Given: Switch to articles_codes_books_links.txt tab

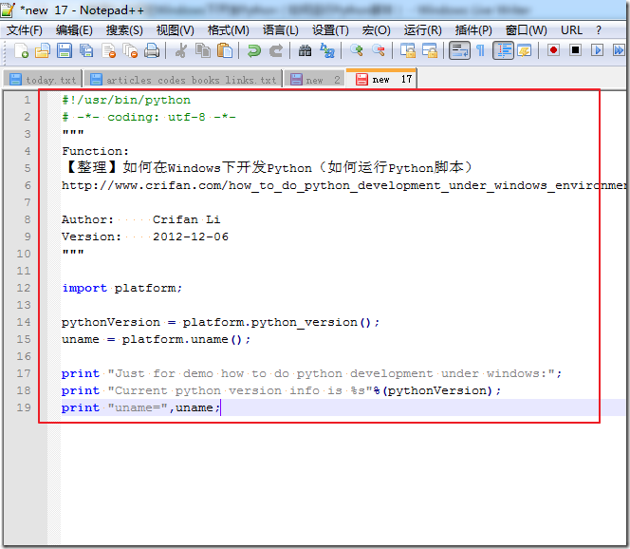Looking at the screenshot, I should click(184, 80).
